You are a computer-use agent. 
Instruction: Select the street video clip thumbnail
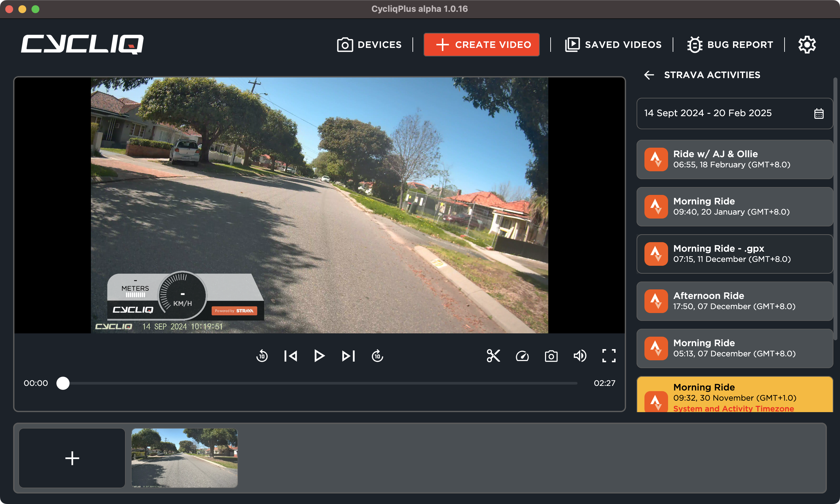[184, 458]
